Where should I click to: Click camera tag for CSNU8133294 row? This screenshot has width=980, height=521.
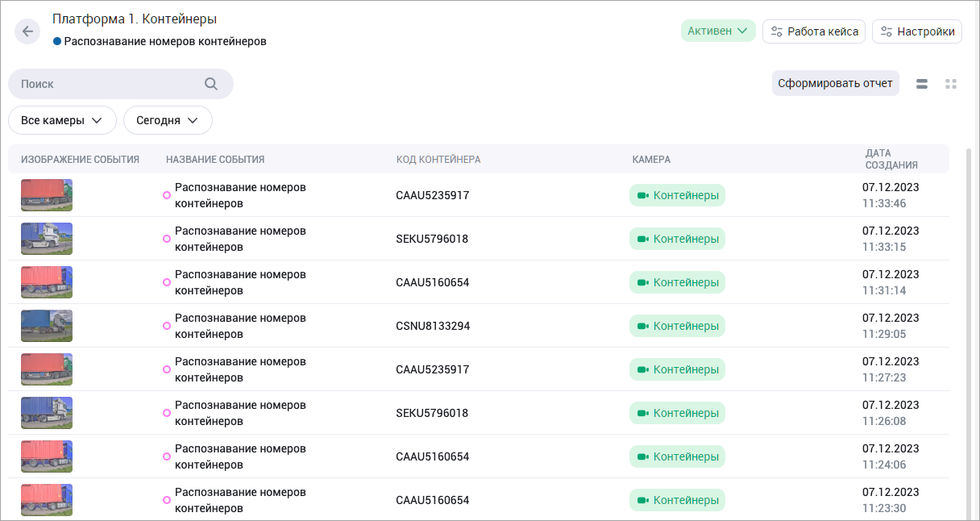coord(677,326)
